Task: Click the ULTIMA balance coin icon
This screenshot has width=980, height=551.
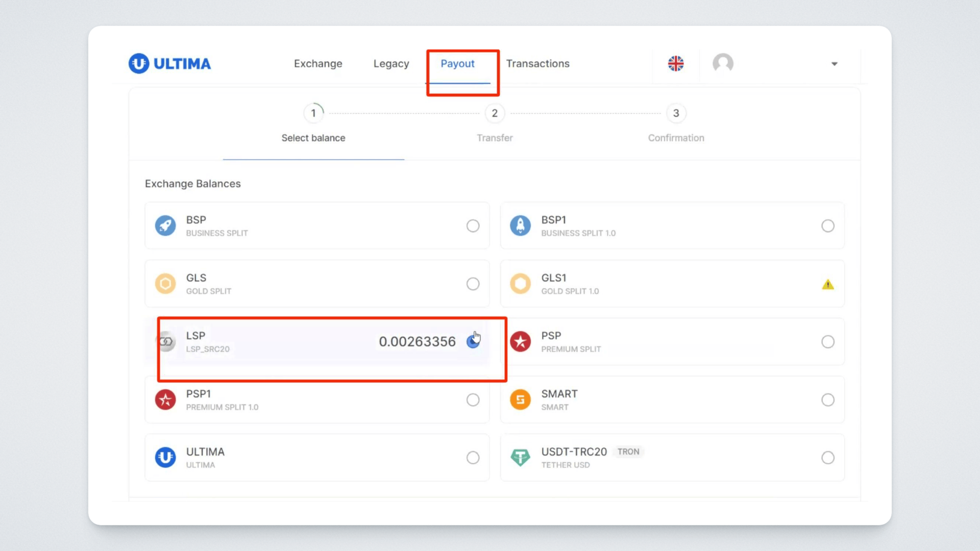Action: click(165, 458)
